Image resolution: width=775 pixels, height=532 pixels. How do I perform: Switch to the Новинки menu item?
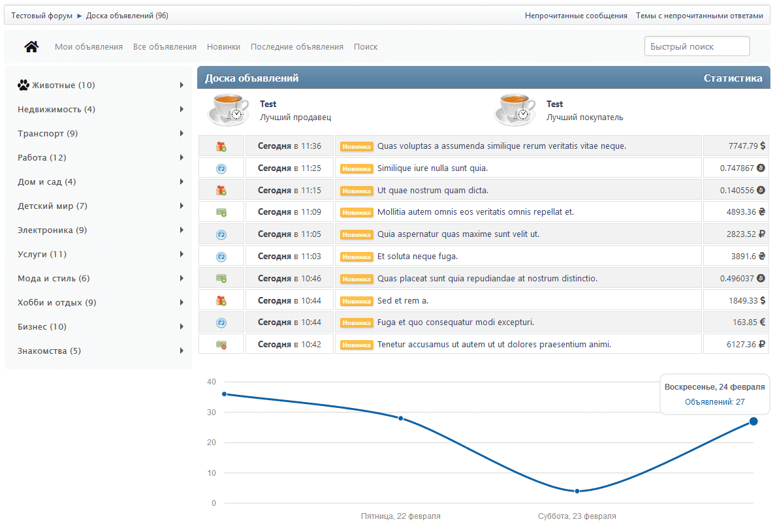click(223, 47)
